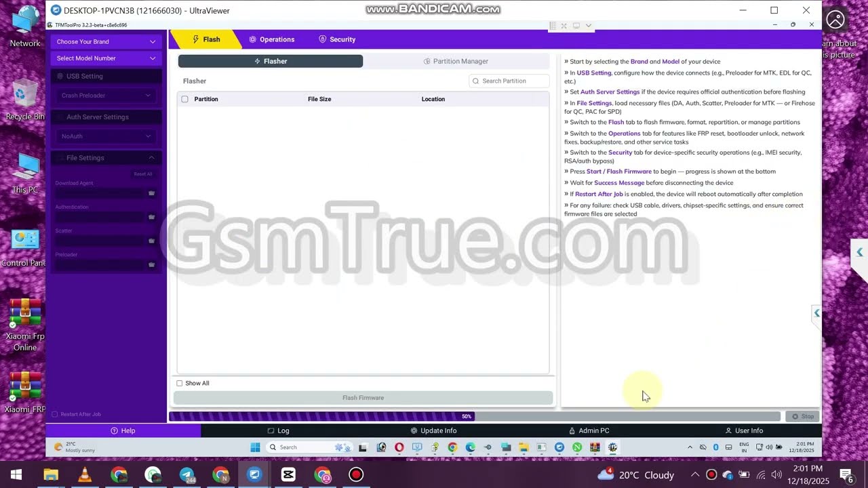
Task: Click the Download Agent path field
Action: pos(100,193)
